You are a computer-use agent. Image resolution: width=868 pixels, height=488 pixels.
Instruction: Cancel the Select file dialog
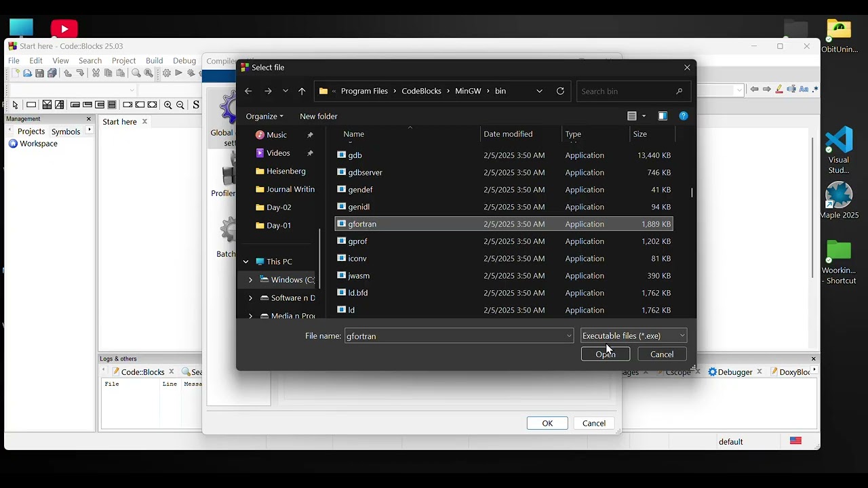coord(662,354)
